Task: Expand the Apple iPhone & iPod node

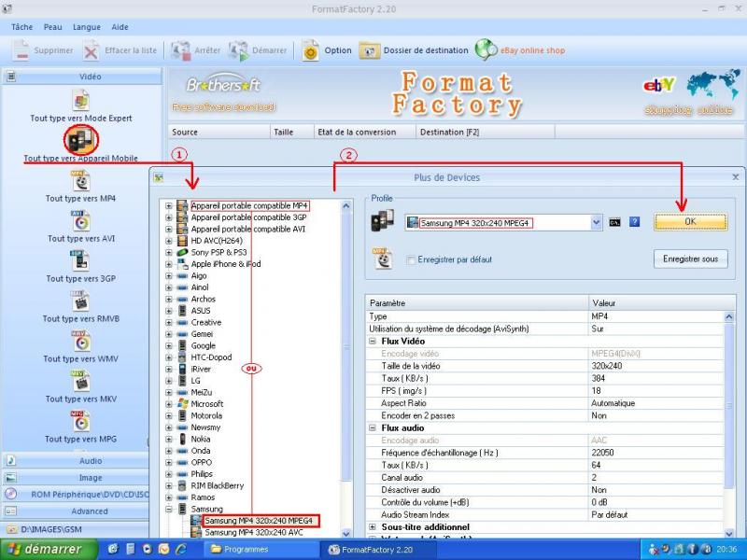Action: click(169, 264)
